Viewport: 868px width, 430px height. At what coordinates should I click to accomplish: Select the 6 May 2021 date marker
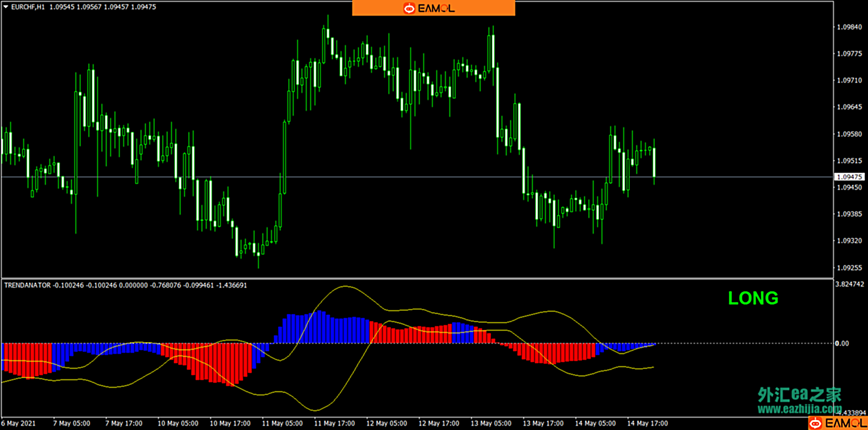tap(18, 423)
